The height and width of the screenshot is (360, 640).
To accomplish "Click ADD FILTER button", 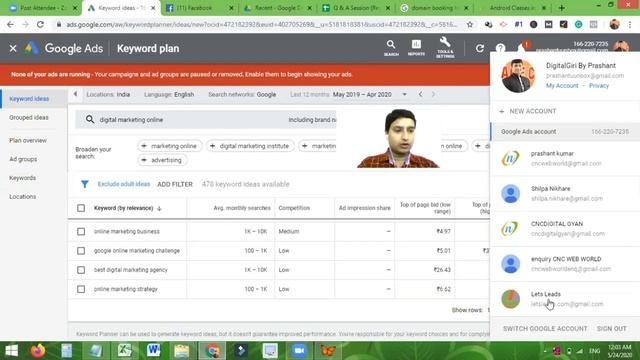I will (x=175, y=184).
